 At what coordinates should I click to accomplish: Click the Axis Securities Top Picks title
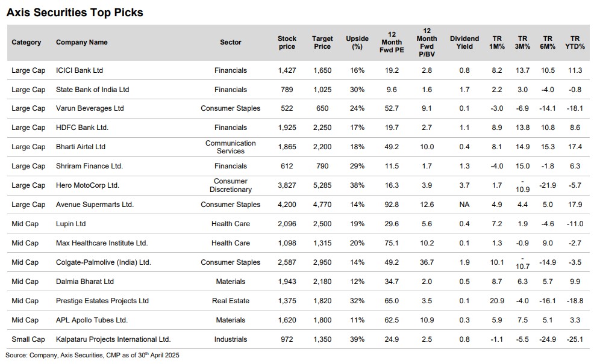click(x=75, y=12)
